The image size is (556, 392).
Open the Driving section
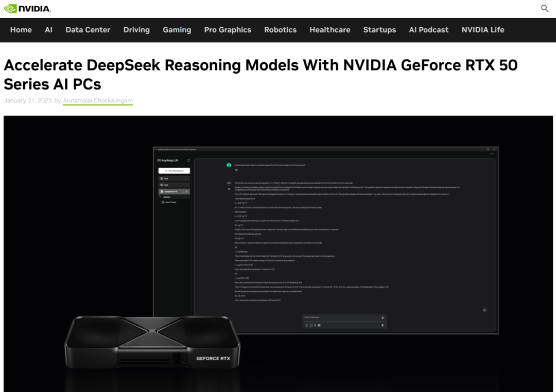click(136, 30)
